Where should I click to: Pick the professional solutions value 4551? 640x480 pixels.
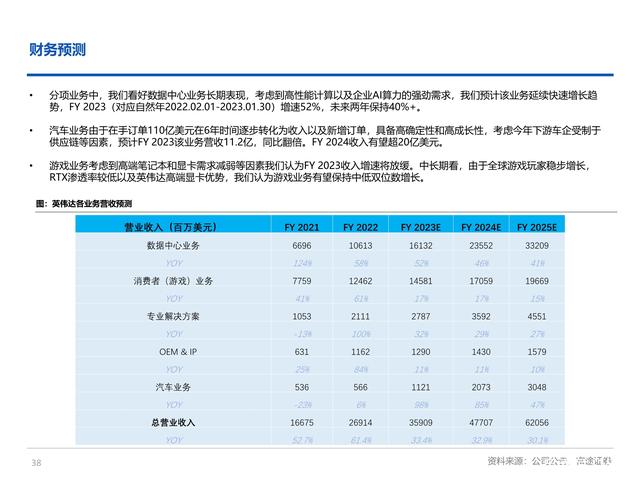tap(537, 317)
